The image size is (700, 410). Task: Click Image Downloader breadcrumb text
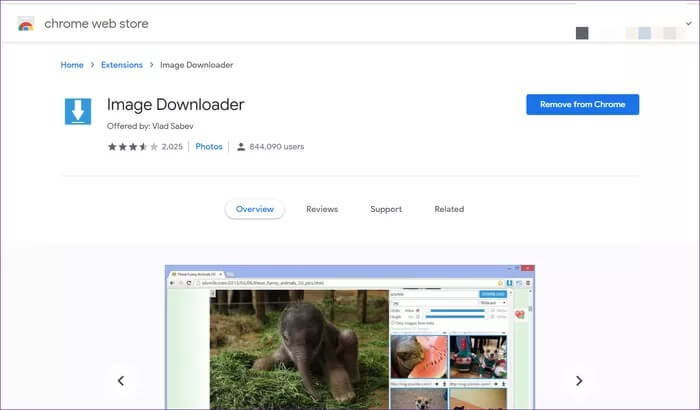[x=196, y=65]
